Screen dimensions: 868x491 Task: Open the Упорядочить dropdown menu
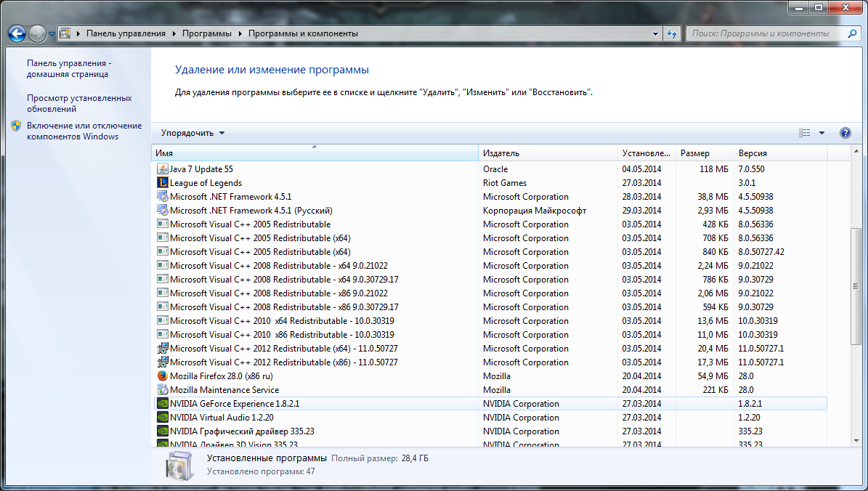coord(192,133)
